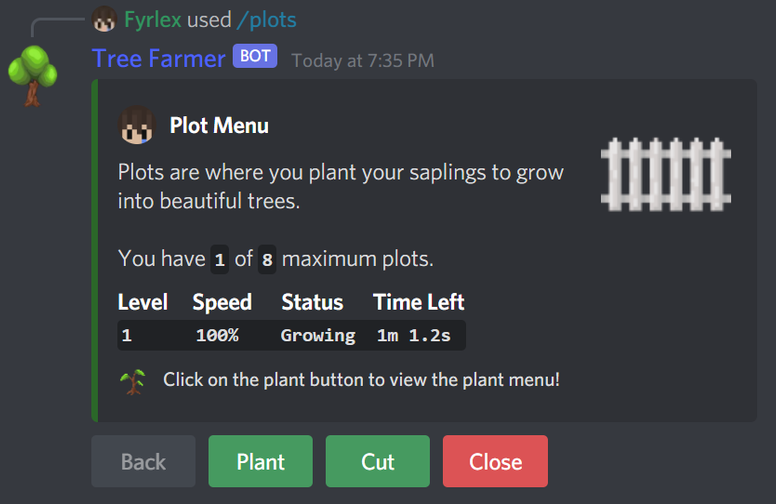The height and width of the screenshot is (504, 776).
Task: Click the Tree Farmer bot name
Action: (159, 58)
